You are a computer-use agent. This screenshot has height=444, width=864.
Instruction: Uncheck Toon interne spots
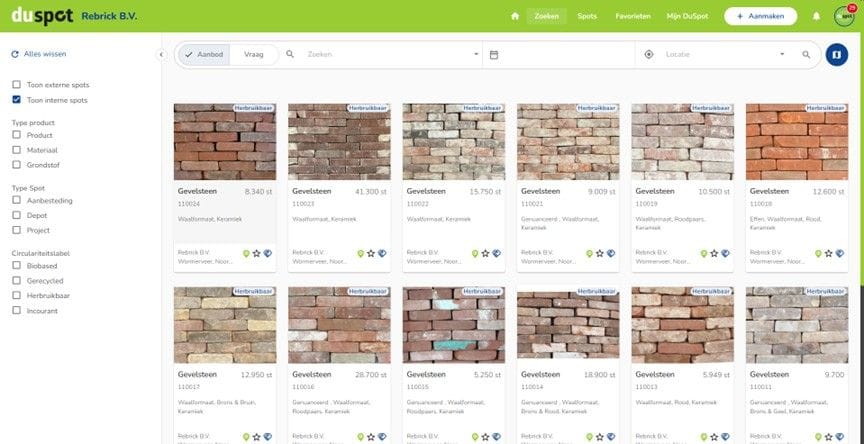click(16, 100)
